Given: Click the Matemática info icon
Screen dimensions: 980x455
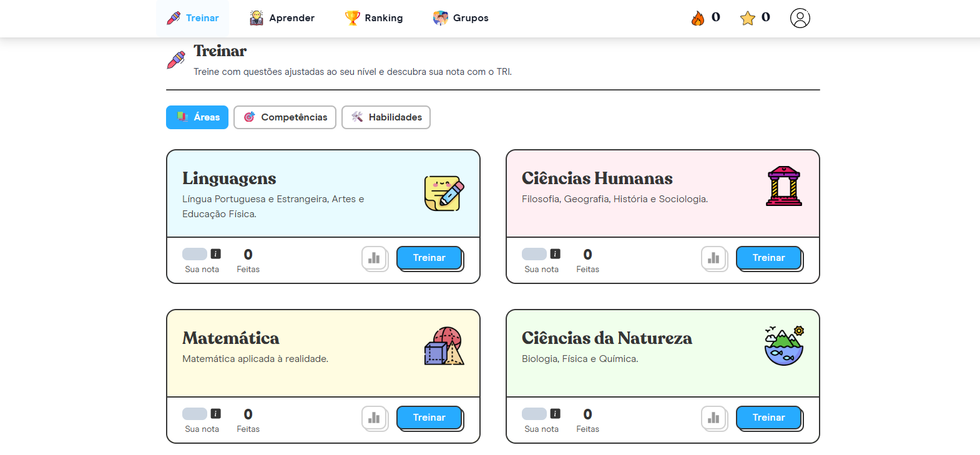Looking at the screenshot, I should tap(216, 414).
